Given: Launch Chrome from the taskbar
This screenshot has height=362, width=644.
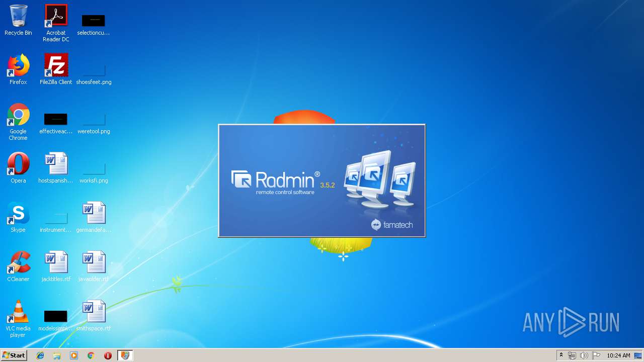Looking at the screenshot, I should (x=91, y=355).
